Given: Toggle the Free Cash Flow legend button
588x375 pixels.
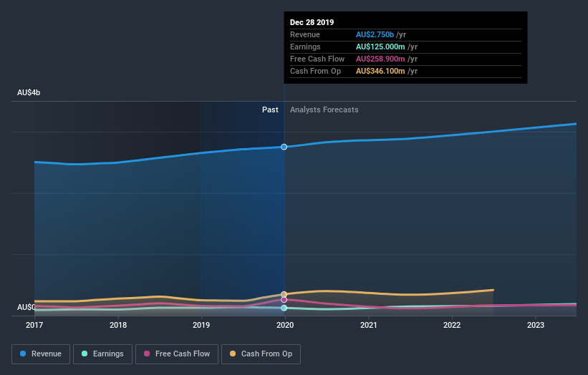Looking at the screenshot, I should click(177, 354).
